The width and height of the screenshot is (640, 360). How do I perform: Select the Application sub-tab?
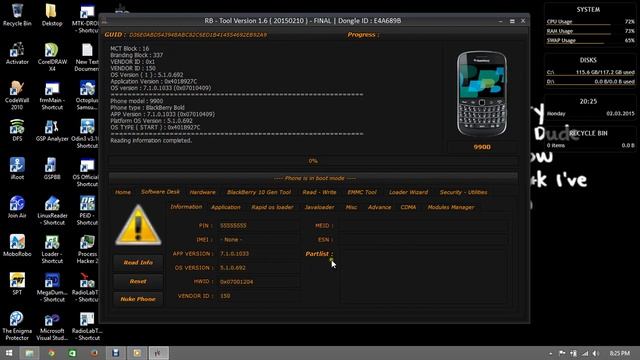point(226,207)
